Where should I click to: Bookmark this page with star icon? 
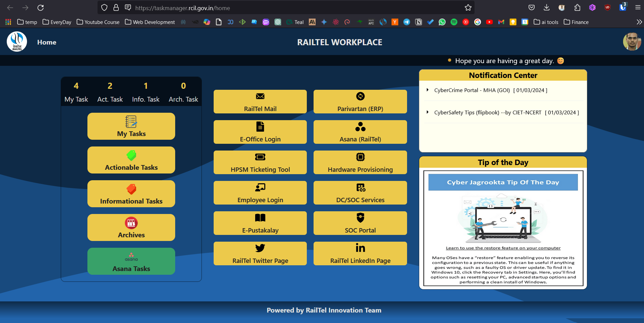[x=468, y=8]
